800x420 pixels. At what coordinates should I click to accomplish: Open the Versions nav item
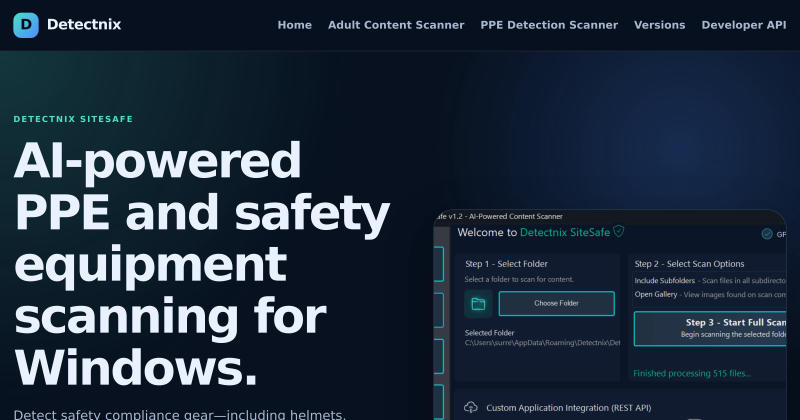pyautogui.click(x=659, y=25)
